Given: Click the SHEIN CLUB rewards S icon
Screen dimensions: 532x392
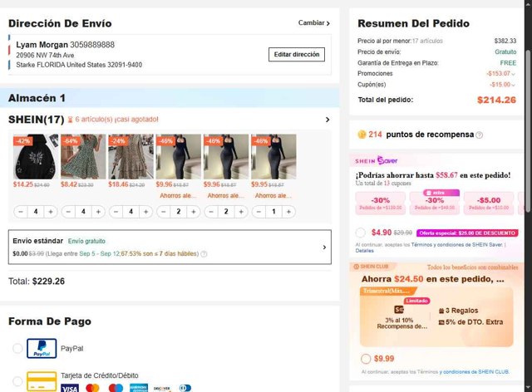Looking at the screenshot, I should pyautogui.click(x=399, y=309).
